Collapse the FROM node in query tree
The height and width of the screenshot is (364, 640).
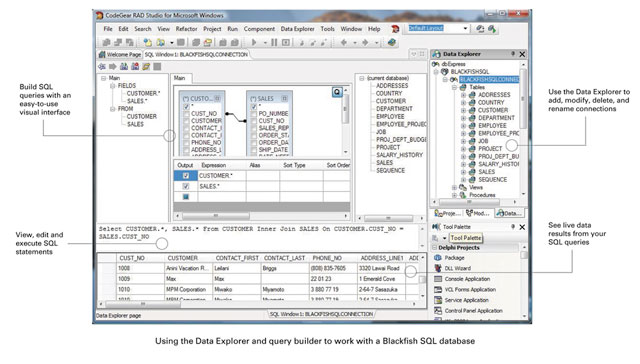click(x=112, y=109)
